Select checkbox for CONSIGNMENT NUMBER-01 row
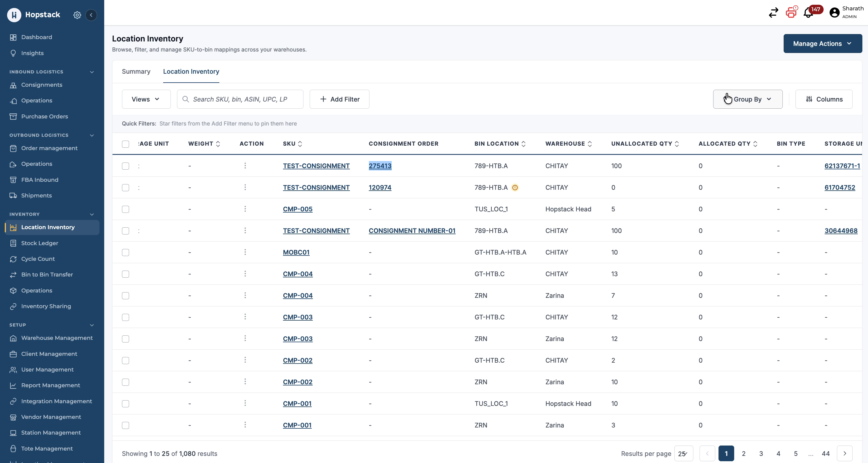Screen dimensions: 868x463 pos(125,231)
